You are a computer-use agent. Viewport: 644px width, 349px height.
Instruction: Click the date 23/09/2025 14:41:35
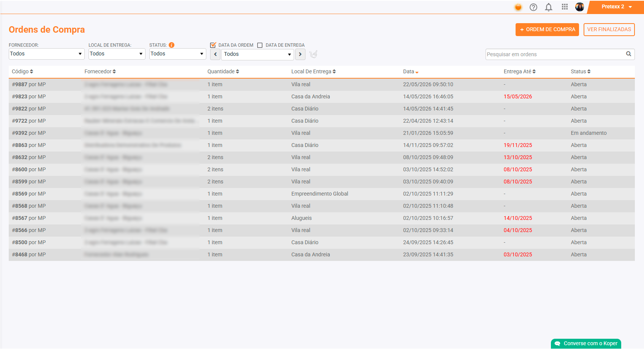428,254
